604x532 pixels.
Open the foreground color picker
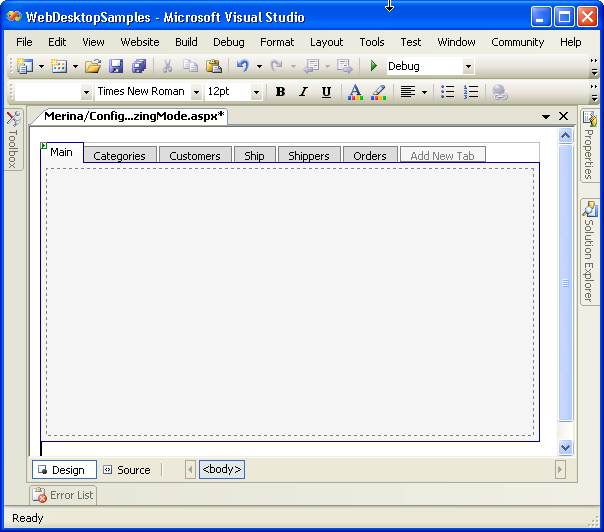tap(355, 92)
